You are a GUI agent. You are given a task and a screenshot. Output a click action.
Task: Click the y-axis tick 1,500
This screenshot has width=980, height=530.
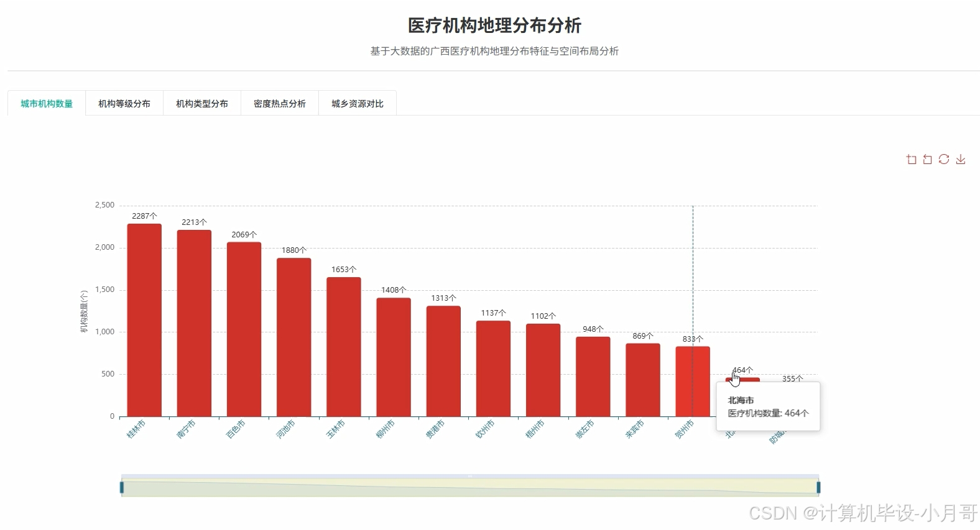(104, 290)
